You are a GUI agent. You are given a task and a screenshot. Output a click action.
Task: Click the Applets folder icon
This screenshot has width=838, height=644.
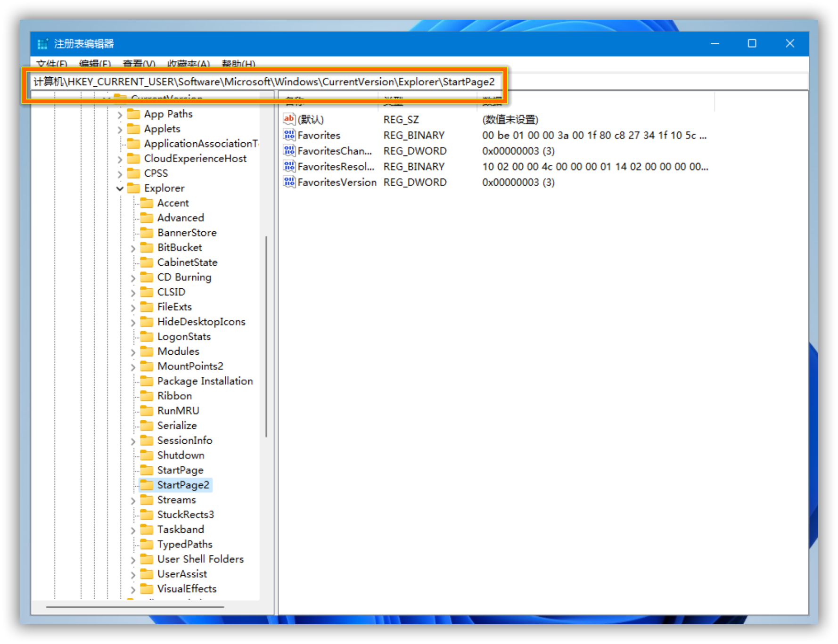pyautogui.click(x=134, y=129)
